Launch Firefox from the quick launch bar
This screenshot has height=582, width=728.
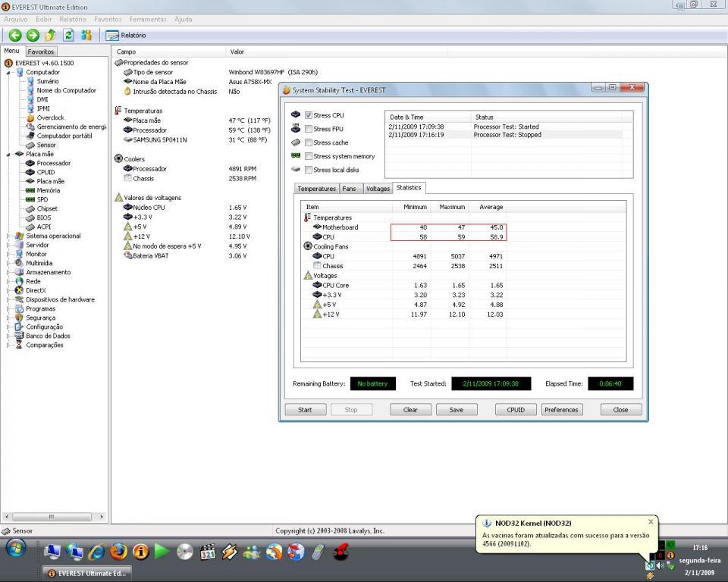point(119,552)
